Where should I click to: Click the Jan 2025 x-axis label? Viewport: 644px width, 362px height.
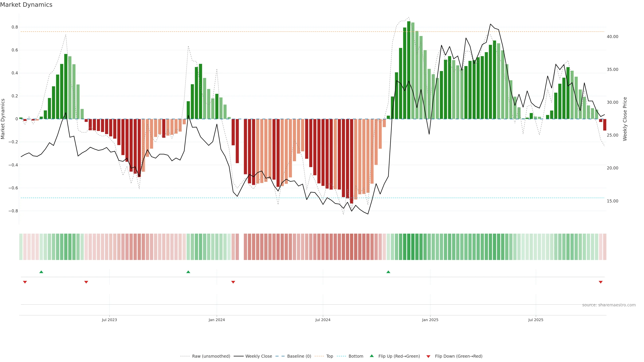[x=430, y=320]
